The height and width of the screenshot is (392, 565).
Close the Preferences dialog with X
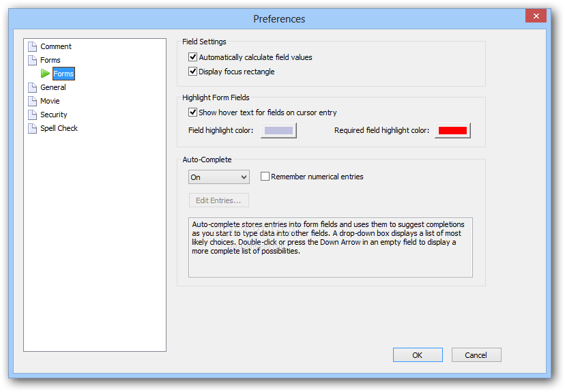(x=536, y=16)
